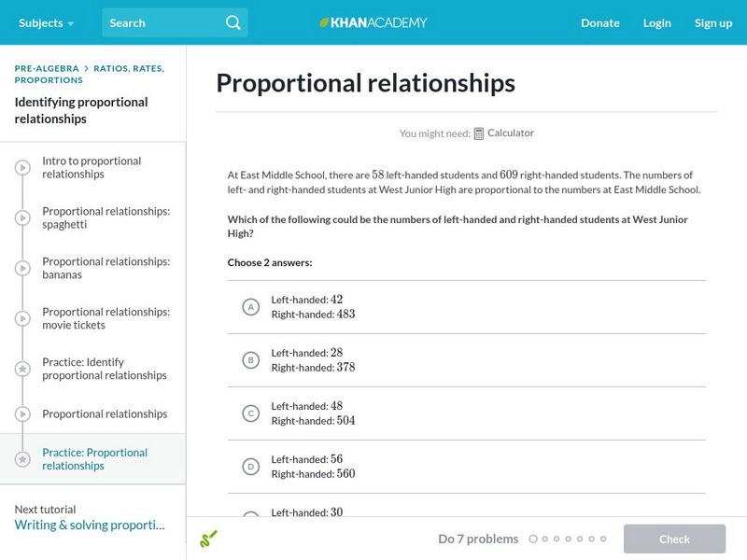The width and height of the screenshot is (747, 560).
Task: Click play icon for spaghetti video
Action: point(22,218)
